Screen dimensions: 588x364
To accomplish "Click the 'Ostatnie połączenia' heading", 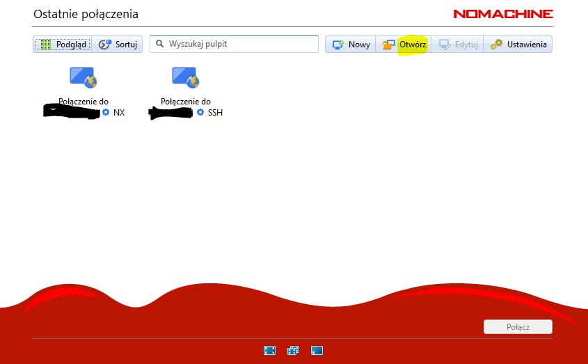I will point(86,14).
